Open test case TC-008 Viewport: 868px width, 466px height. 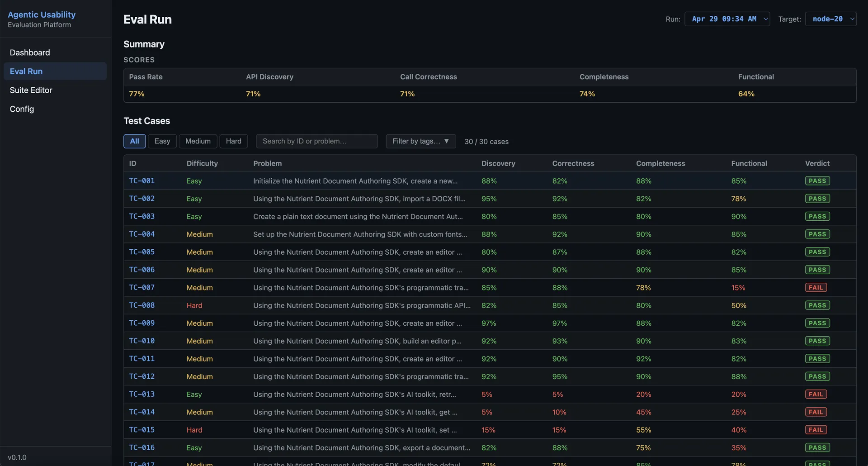pos(142,305)
